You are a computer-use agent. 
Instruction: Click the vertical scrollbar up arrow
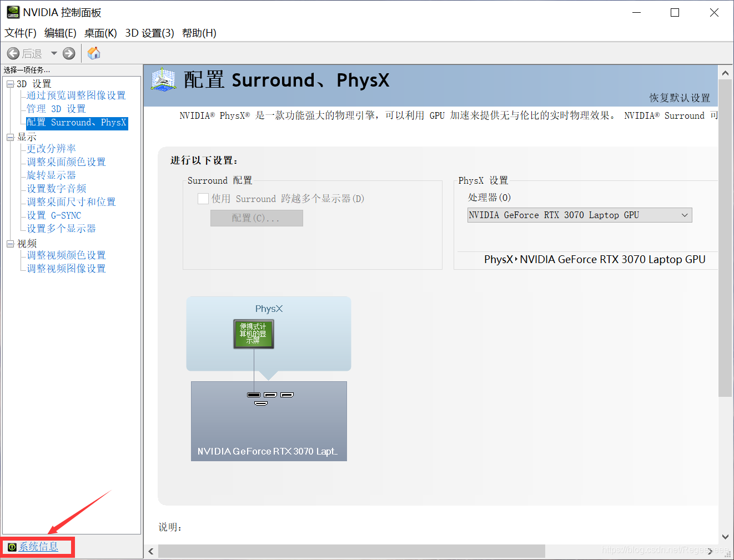(x=725, y=73)
